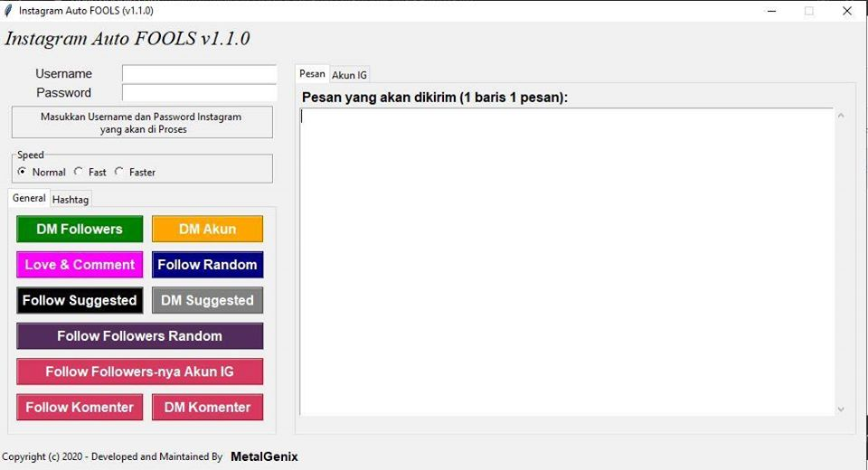Focus the Password input field
This screenshot has height=470, width=868.
click(x=199, y=92)
